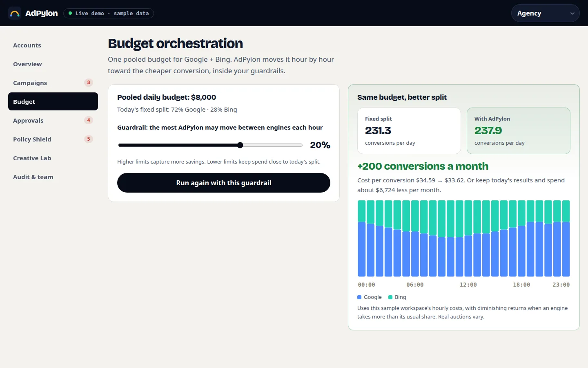
Task: Click the 06:00 chart axis label
Action: (x=415, y=285)
